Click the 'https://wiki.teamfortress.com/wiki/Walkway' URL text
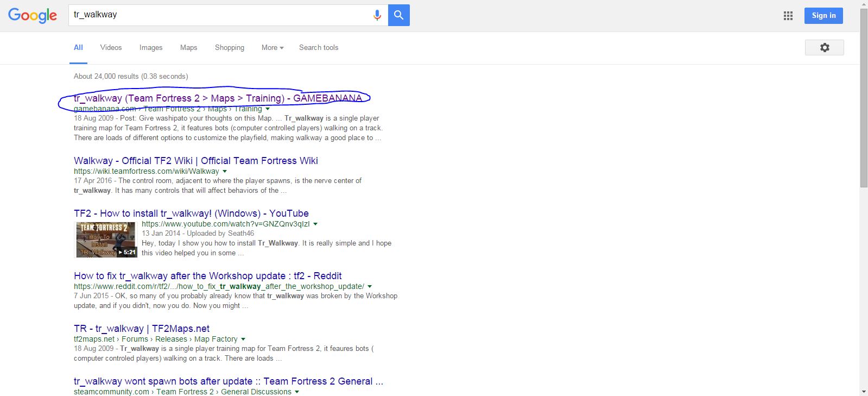The image size is (868, 396). click(147, 171)
